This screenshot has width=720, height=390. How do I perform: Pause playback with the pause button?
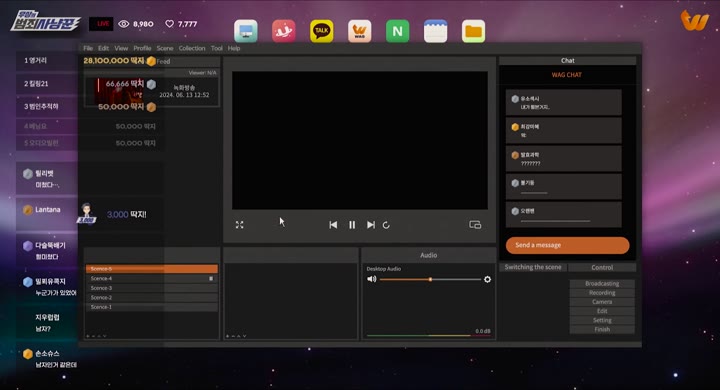pyautogui.click(x=352, y=225)
